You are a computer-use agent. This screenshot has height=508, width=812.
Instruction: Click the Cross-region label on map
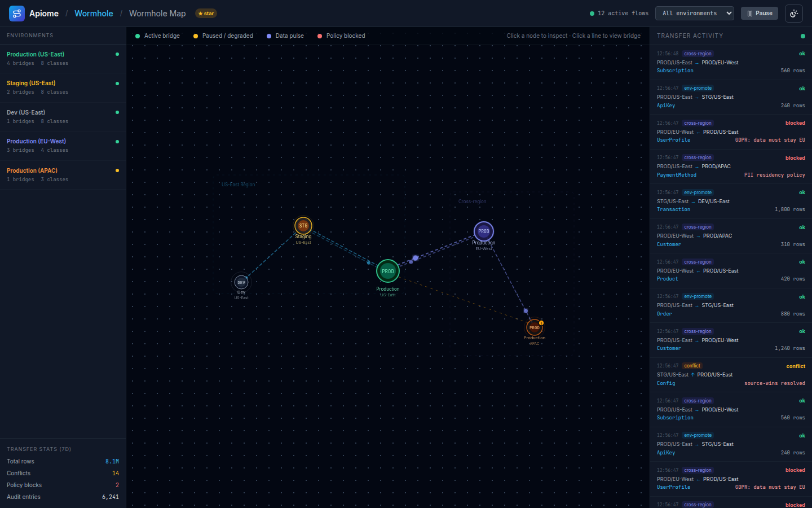pyautogui.click(x=472, y=202)
